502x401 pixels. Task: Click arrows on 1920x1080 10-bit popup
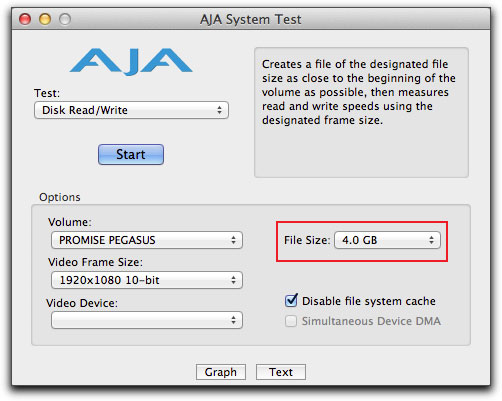[233, 280]
